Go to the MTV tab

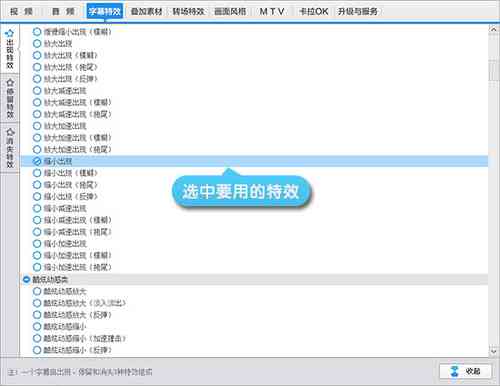coord(272,12)
